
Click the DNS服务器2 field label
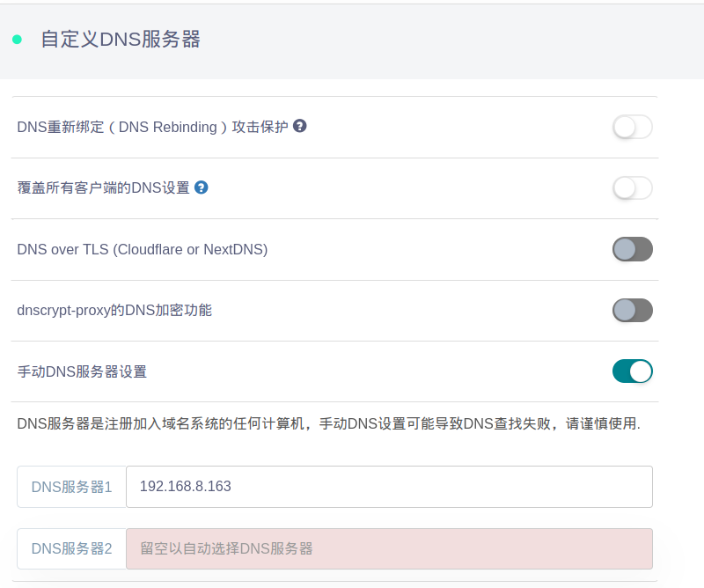(x=72, y=548)
